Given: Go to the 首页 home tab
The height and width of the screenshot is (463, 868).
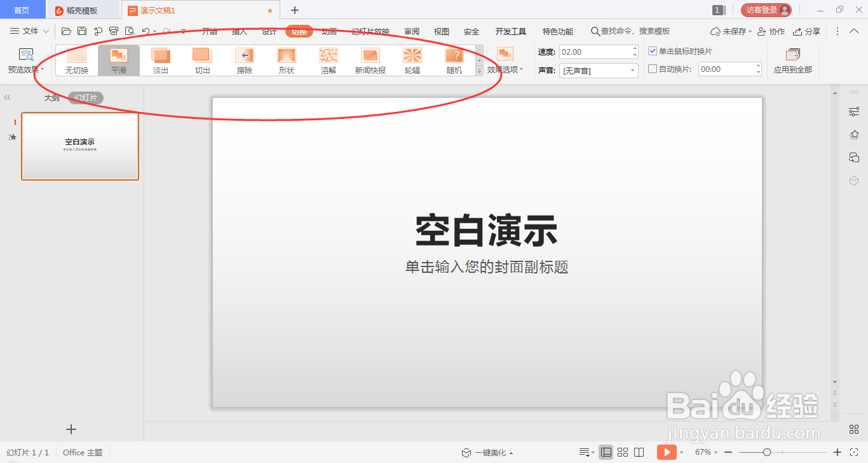Looking at the screenshot, I should pos(22,10).
